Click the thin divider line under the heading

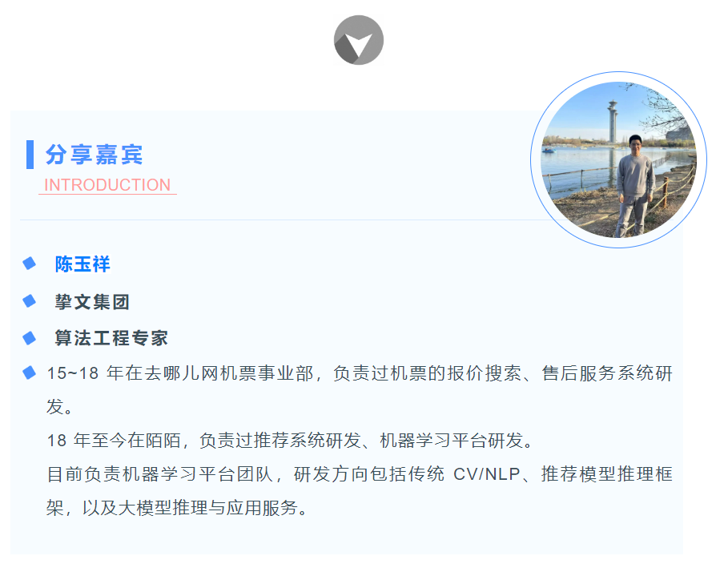(279, 220)
